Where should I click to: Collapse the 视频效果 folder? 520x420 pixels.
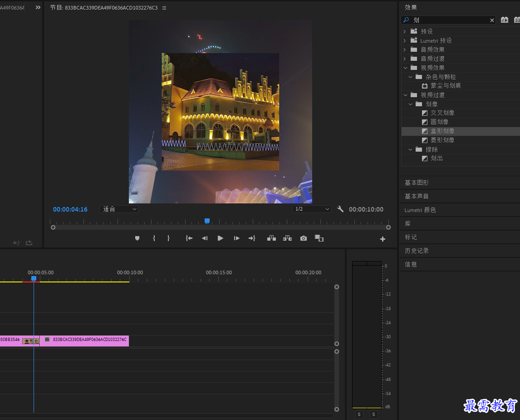click(405, 68)
